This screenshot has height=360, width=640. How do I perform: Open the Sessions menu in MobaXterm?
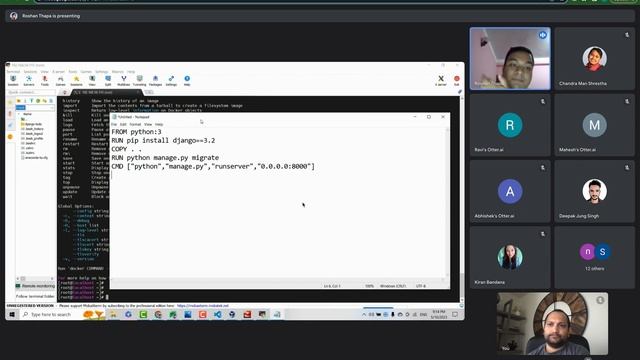pyautogui.click(x=30, y=72)
